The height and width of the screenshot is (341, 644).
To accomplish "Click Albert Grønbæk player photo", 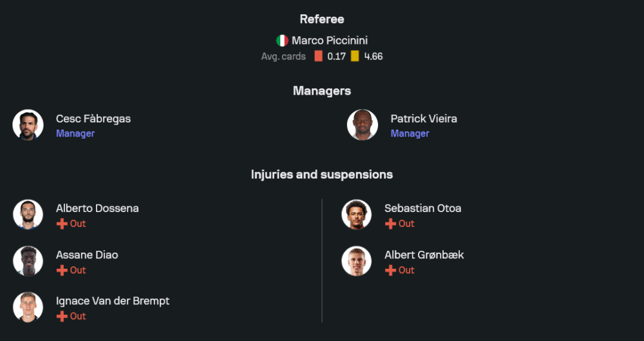I will click(357, 261).
